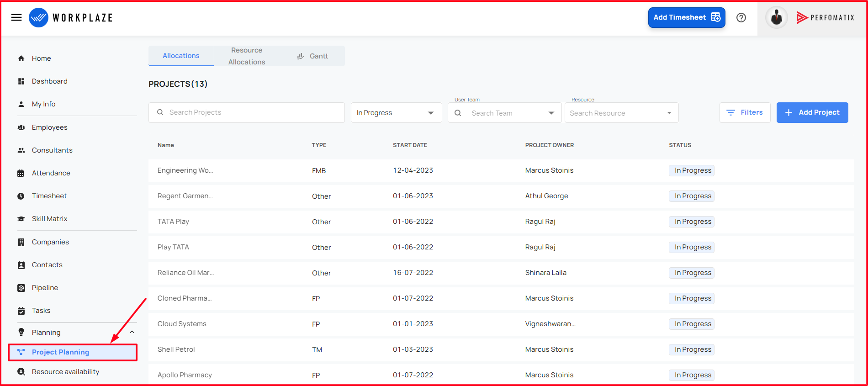Open the Filters button
Screen dimensions: 868x386
click(745, 112)
